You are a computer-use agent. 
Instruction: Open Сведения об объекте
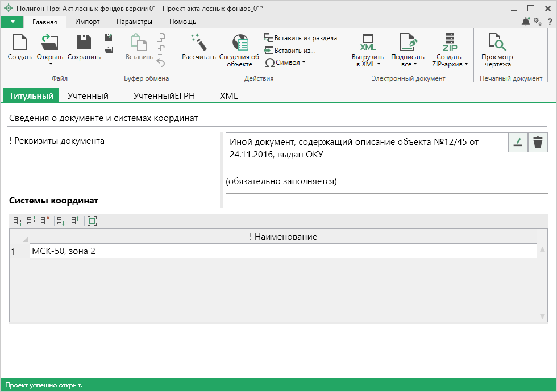pyautogui.click(x=239, y=44)
